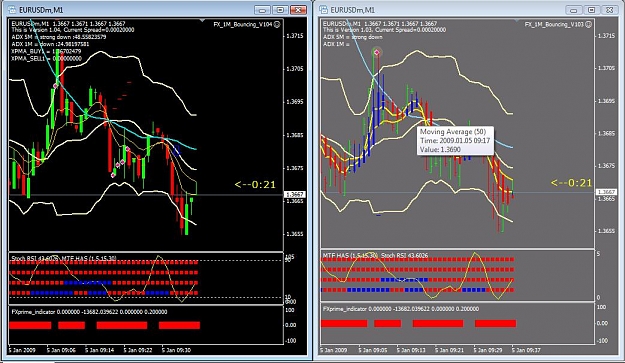Click '5 Jan 09:37' on right time axis
Viewport: 625px width, 363px height.
(526, 350)
